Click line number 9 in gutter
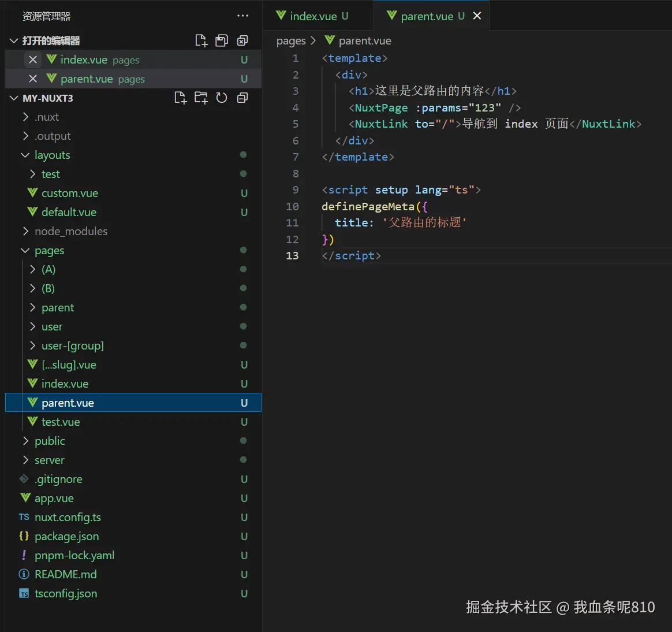Viewport: 672px width, 632px height. point(295,190)
